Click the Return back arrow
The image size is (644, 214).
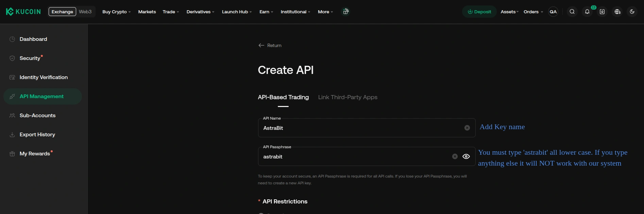261,45
